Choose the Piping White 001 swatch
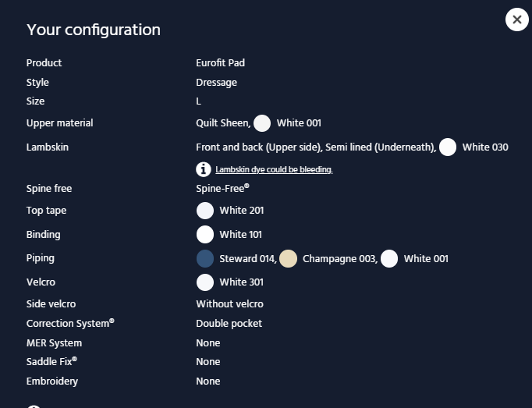Image resolution: width=532 pixels, height=408 pixels. coord(389,259)
